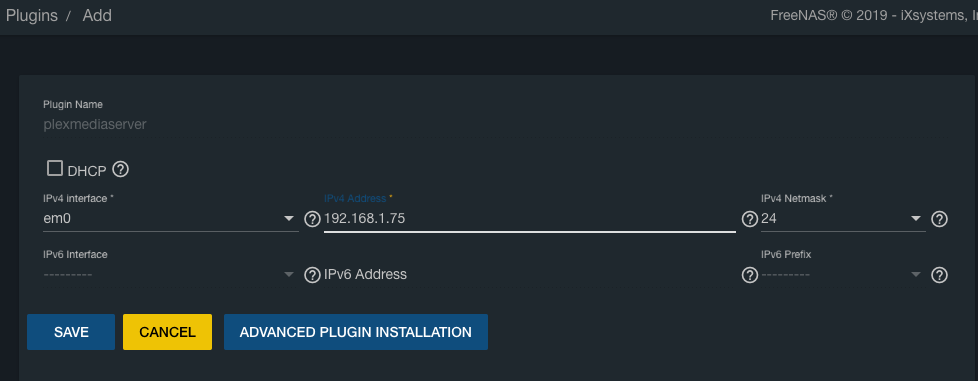Image resolution: width=978 pixels, height=381 pixels.
Task: Focus the IPv4 Address input field
Action: pyautogui.click(x=530, y=219)
